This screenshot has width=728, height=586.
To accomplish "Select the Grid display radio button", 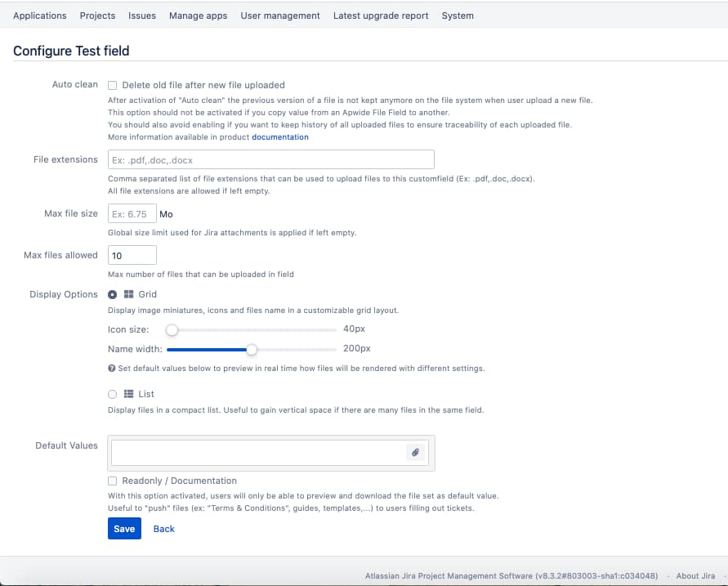I will (x=110, y=294).
